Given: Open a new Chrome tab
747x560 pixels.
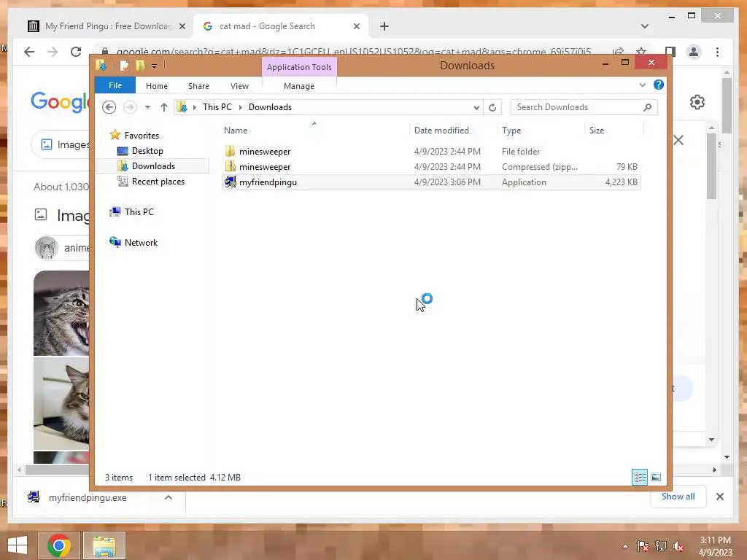Looking at the screenshot, I should (x=384, y=27).
